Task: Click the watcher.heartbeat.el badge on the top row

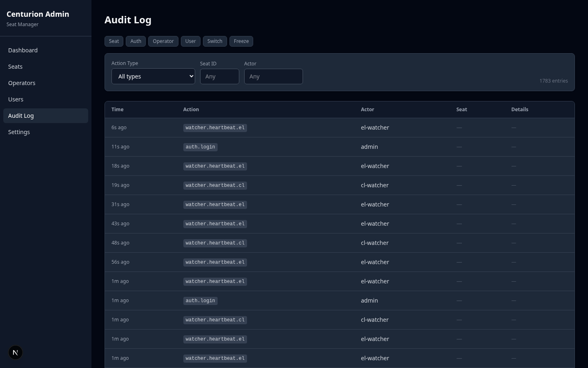Action: coord(215,128)
